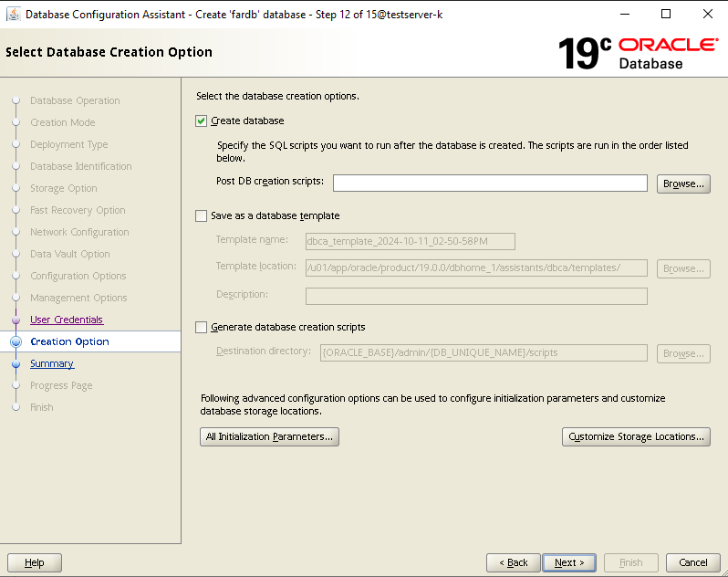This screenshot has width=728, height=577.
Task: Click the Java application icon in title bar
Action: (14, 15)
